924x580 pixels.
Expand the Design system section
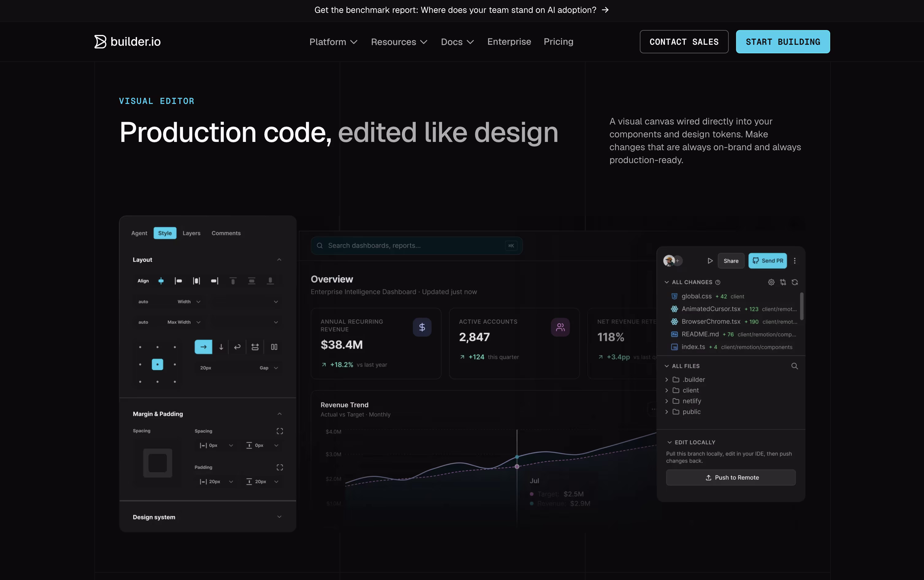tap(279, 517)
